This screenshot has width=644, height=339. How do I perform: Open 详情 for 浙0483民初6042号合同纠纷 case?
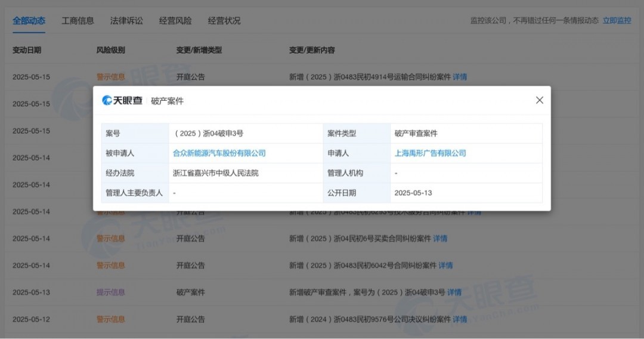tap(445, 266)
